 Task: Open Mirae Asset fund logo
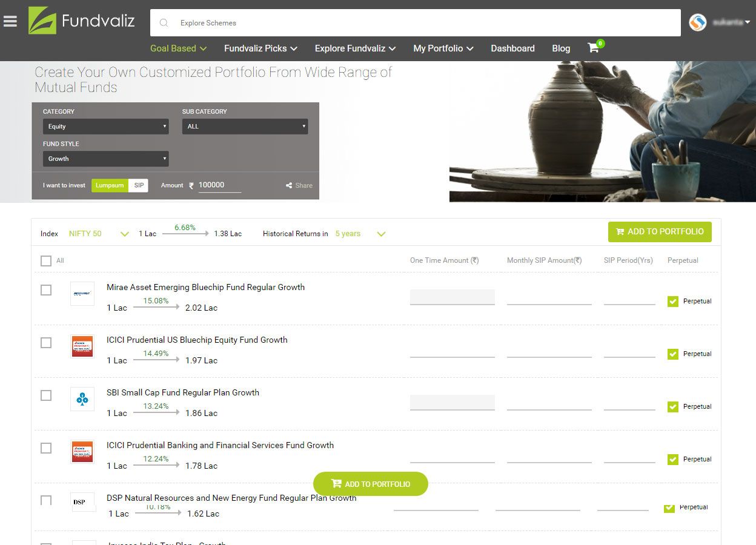click(x=82, y=293)
